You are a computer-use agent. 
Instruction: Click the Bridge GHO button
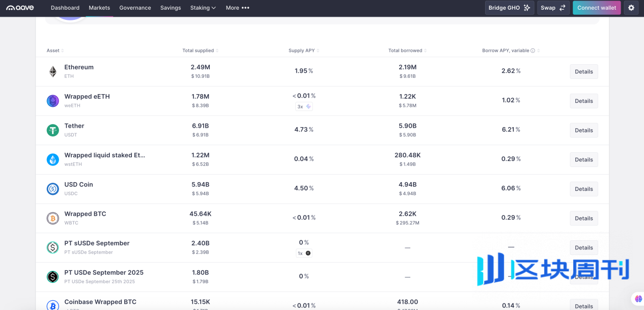pyautogui.click(x=510, y=8)
